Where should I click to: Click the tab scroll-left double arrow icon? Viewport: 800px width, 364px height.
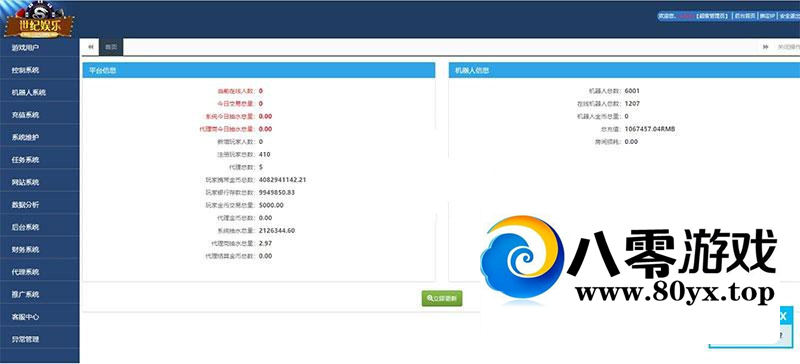click(x=90, y=47)
